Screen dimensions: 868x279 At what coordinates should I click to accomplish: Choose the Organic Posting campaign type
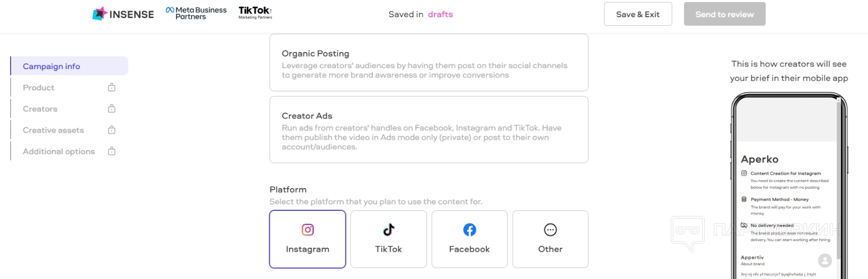pos(428,63)
